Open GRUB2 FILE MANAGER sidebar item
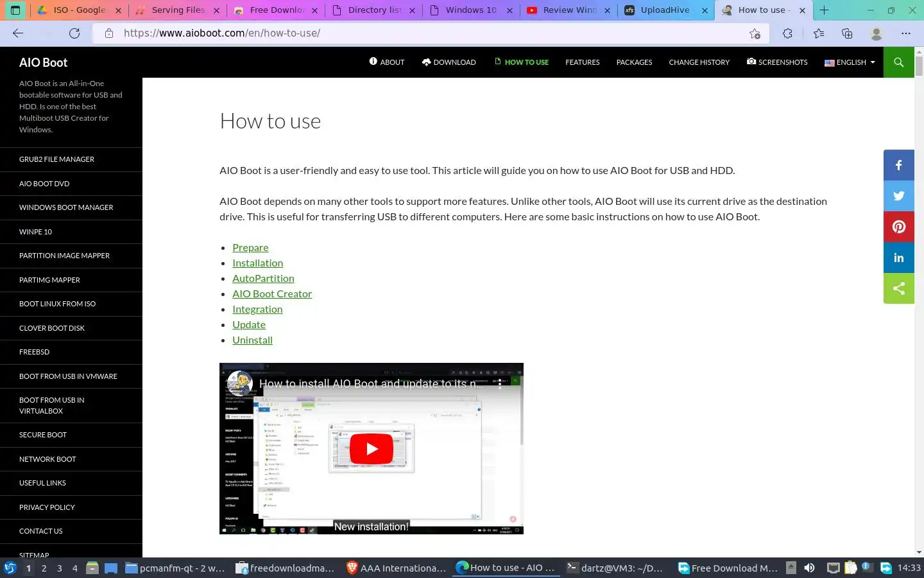Image resolution: width=924 pixels, height=578 pixels. click(71, 159)
